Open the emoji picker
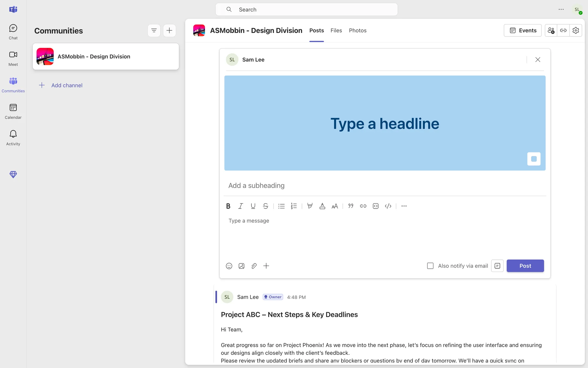 click(229, 266)
